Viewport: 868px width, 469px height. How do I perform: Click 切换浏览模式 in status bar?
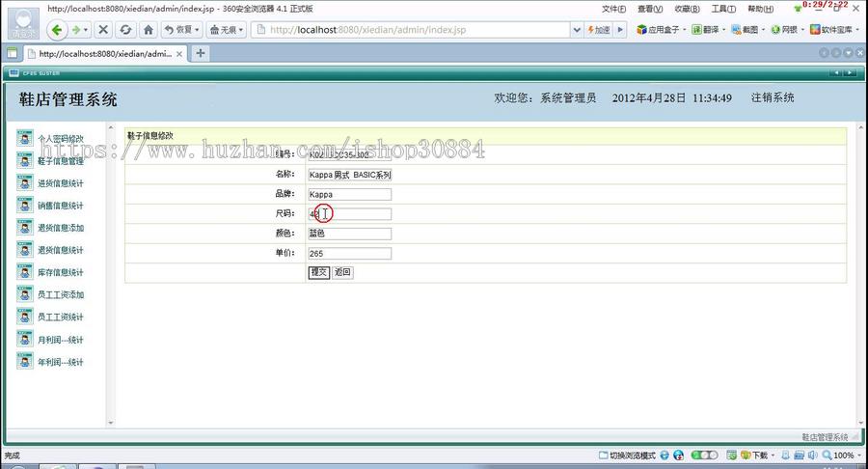point(628,455)
